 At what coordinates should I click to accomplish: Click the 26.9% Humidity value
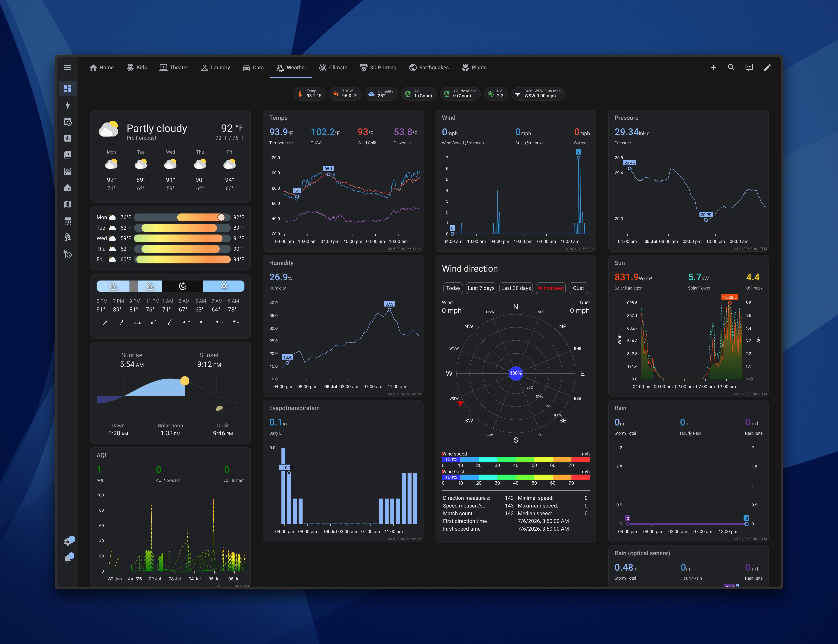pos(280,277)
